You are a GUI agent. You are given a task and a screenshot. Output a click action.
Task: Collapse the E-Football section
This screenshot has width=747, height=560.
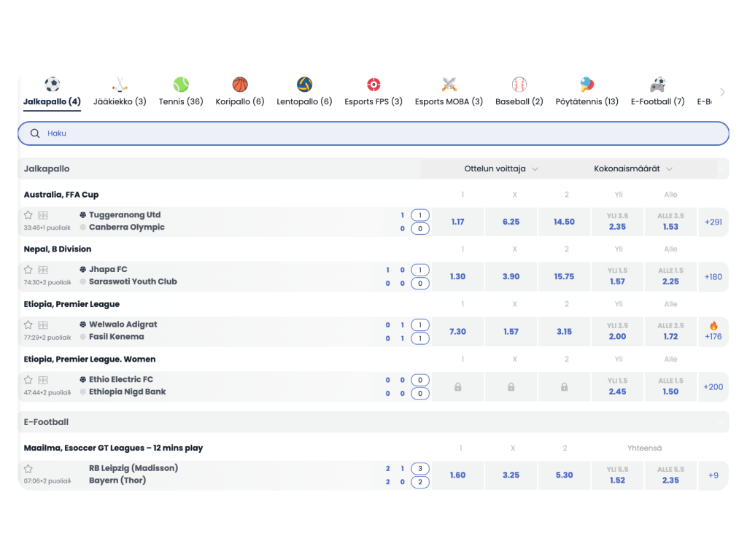pos(720,422)
